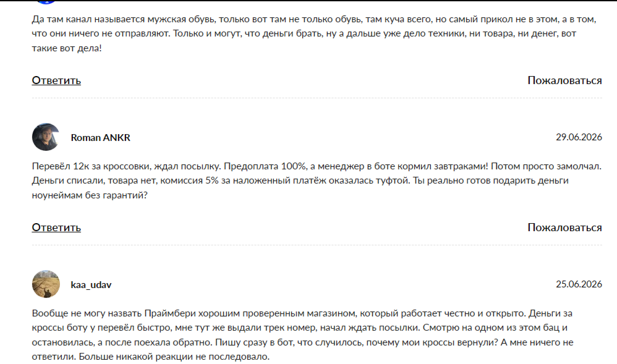Click the last line «Больше никакой реакции не последовало.»

coord(174,357)
